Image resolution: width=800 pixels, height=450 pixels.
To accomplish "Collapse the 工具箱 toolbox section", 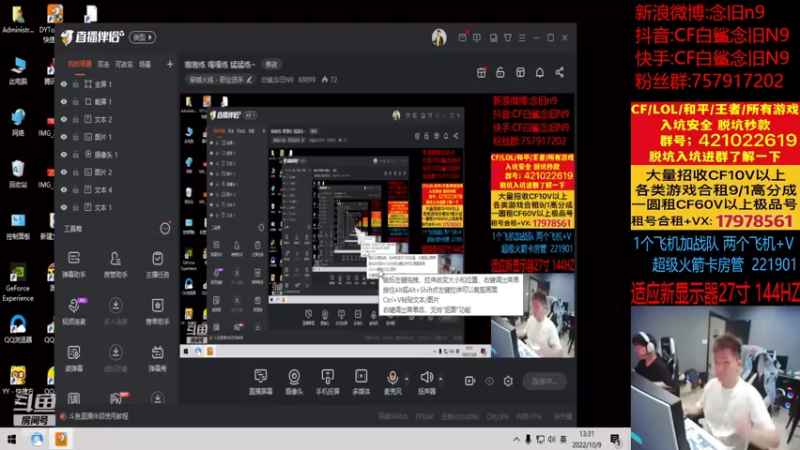I will coord(165,229).
